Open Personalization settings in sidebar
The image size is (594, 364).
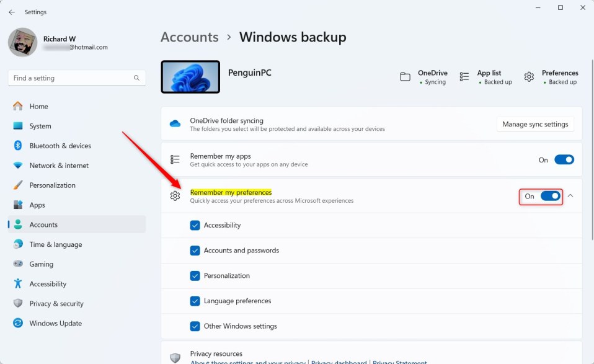tap(77, 185)
